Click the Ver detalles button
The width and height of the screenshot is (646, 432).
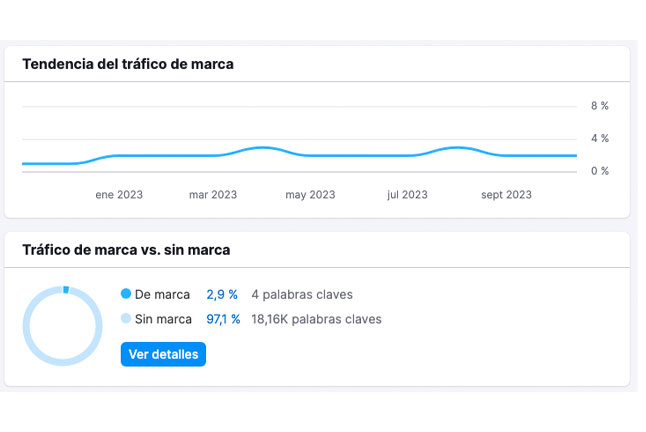(163, 354)
